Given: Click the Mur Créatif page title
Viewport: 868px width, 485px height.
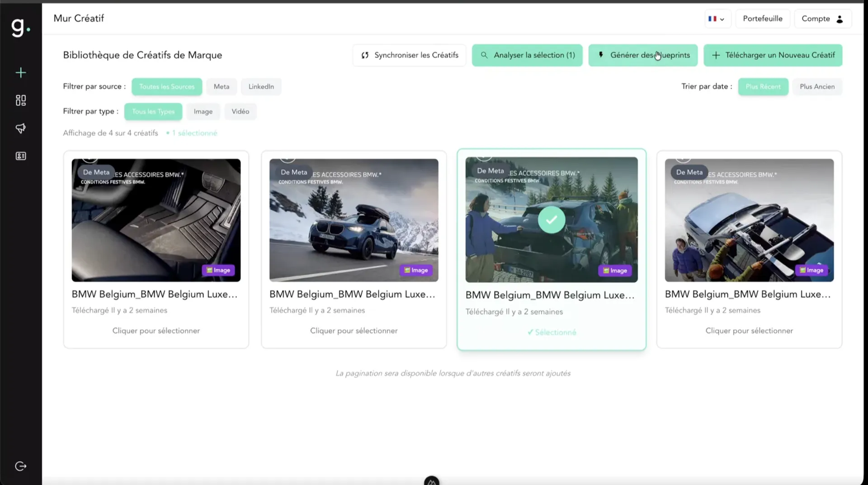Looking at the screenshot, I should click(79, 19).
